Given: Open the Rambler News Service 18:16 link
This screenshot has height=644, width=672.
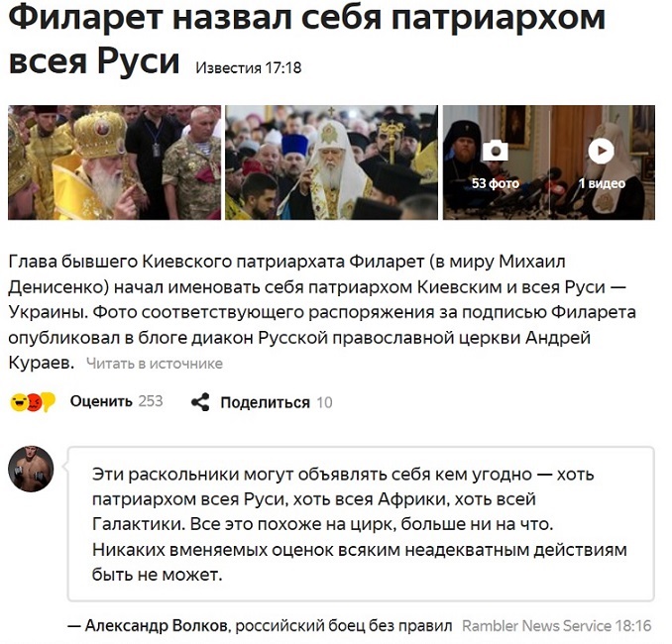Looking at the screenshot, I should click(557, 625).
